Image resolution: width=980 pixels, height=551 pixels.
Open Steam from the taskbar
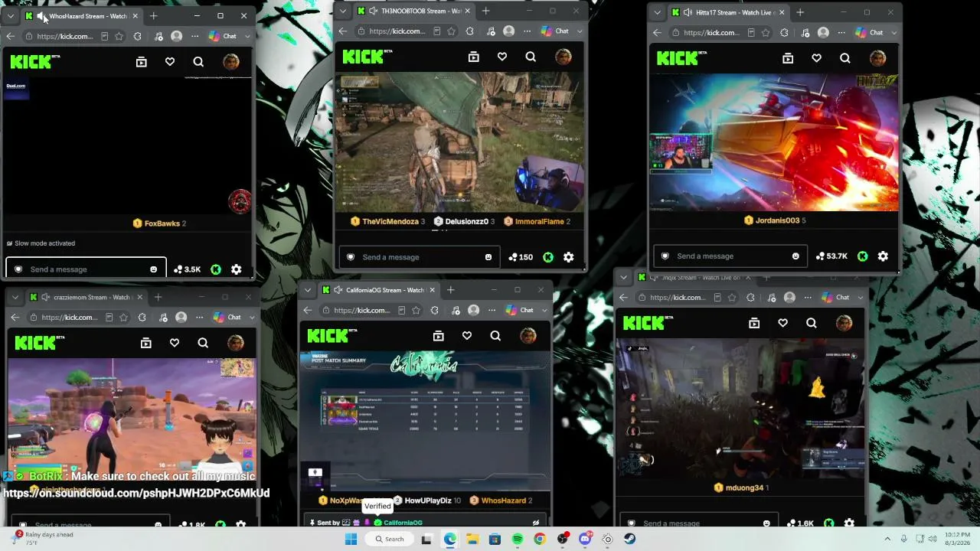click(x=629, y=539)
